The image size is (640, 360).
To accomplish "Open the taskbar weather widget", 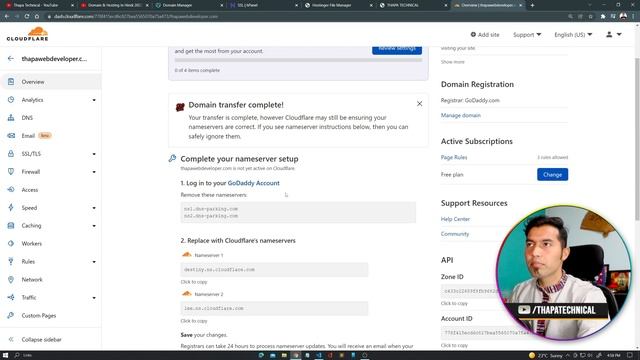I will click(545, 356).
